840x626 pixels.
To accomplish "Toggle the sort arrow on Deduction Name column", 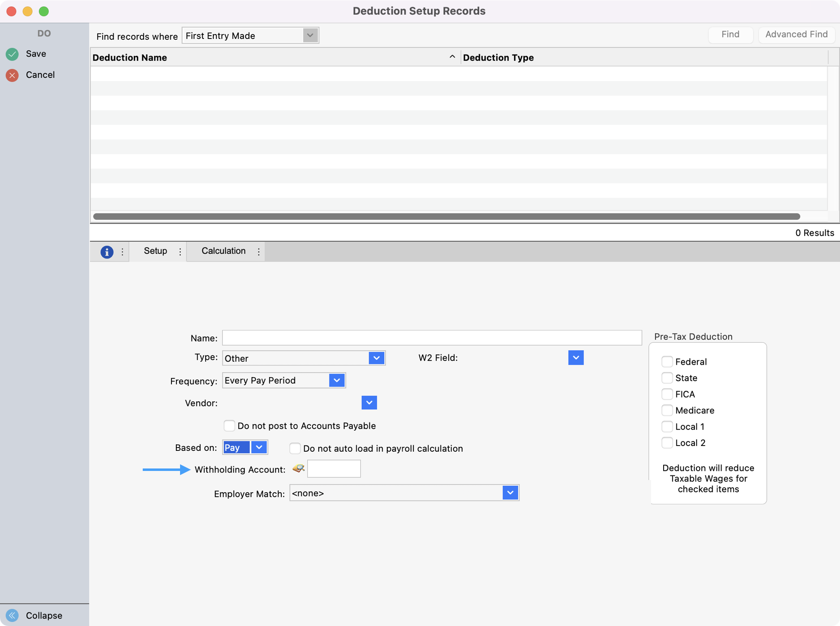I will [x=452, y=57].
